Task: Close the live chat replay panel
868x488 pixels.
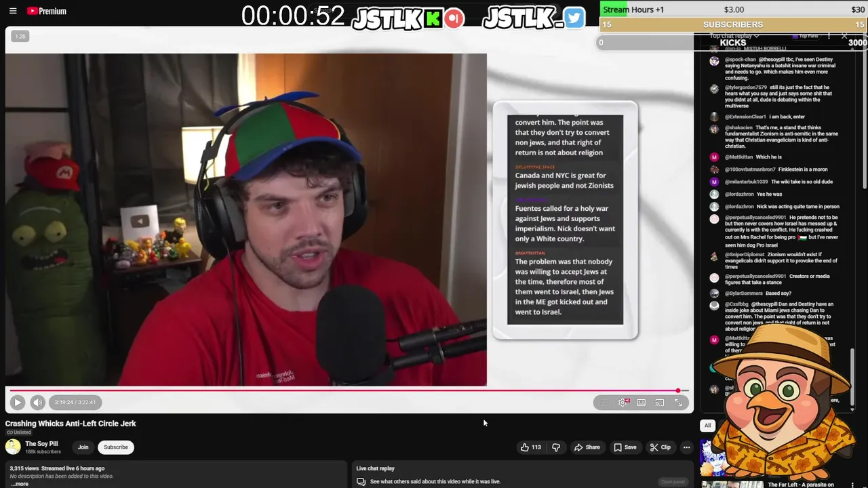Action: [x=844, y=36]
